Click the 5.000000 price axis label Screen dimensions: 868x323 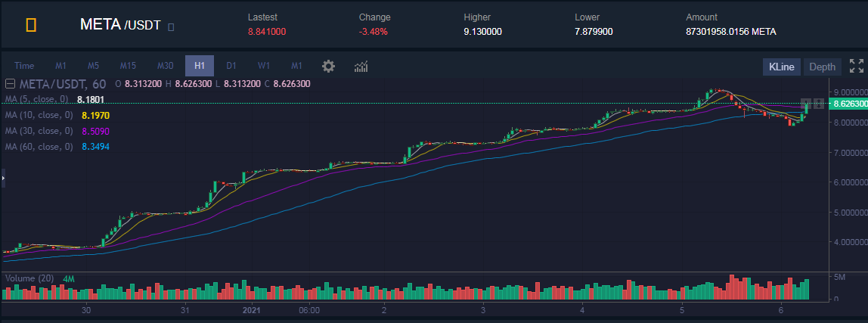click(x=850, y=213)
